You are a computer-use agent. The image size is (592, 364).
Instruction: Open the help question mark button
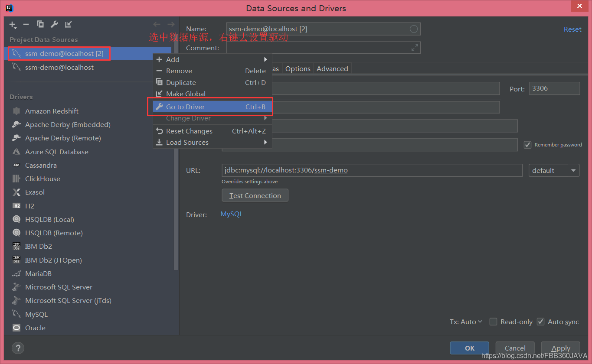click(x=18, y=348)
